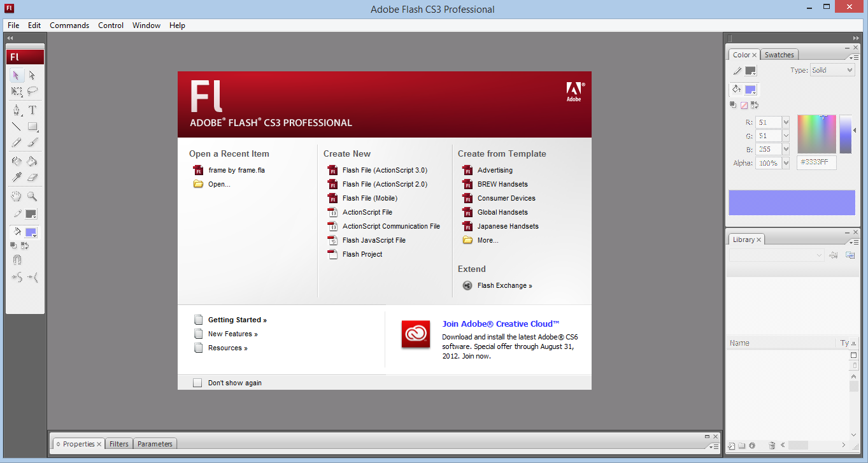Open fill color swatch in Tools panel
Viewport: 868px width, 463px height.
point(31,232)
